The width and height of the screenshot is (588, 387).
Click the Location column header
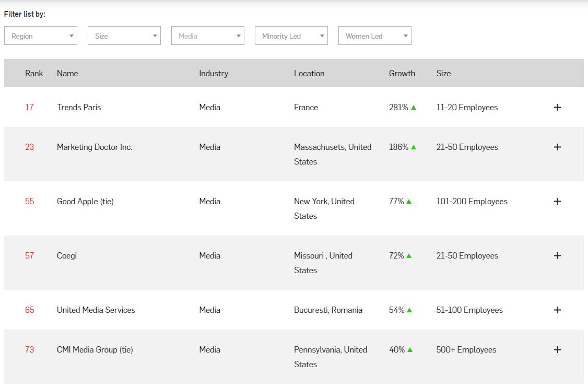309,73
